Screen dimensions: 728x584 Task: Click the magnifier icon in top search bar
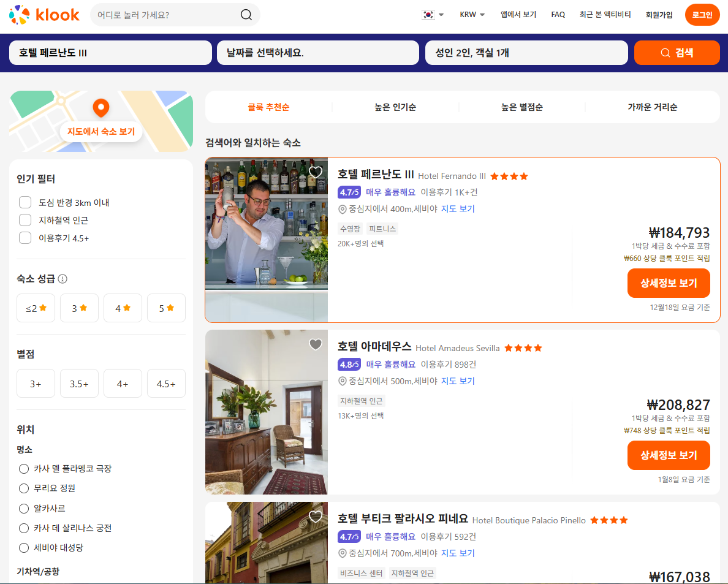(246, 15)
